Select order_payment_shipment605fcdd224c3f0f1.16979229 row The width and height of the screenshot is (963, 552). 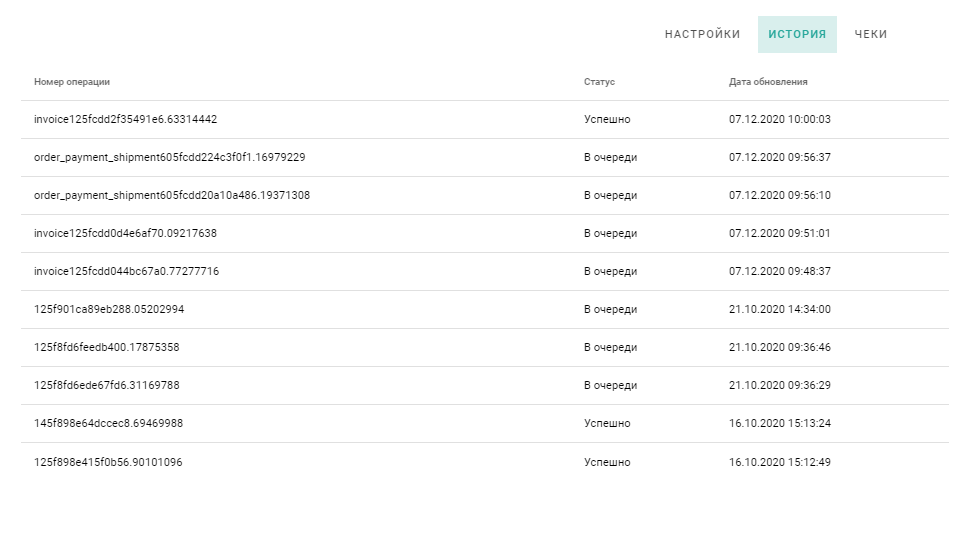pos(485,157)
